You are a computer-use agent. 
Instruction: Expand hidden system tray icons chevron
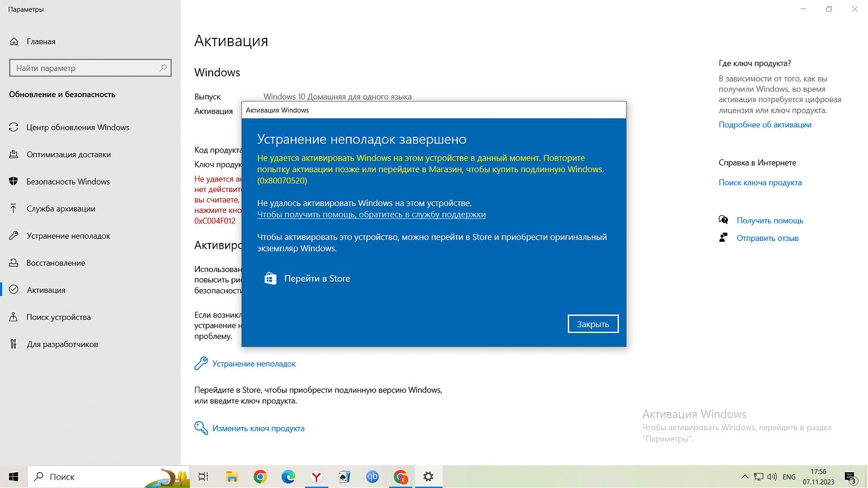744,477
